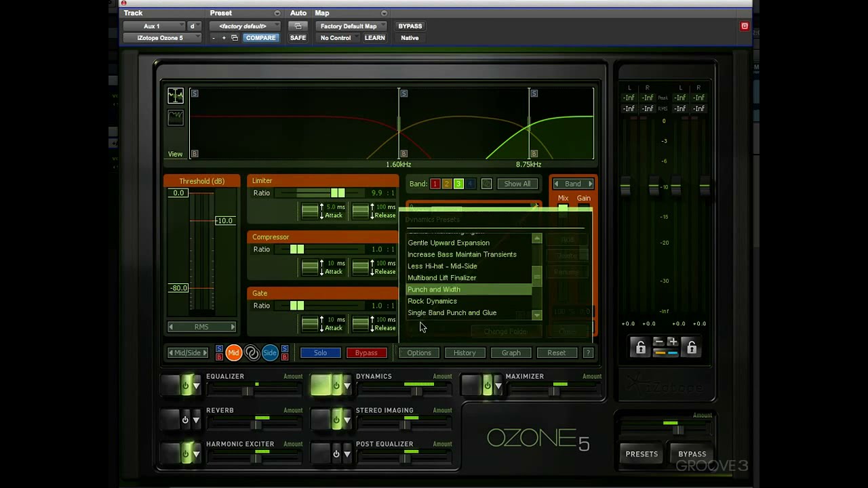Click the S marker at graph's left edge
Image resolution: width=868 pixels, height=488 pixels.
click(x=195, y=94)
